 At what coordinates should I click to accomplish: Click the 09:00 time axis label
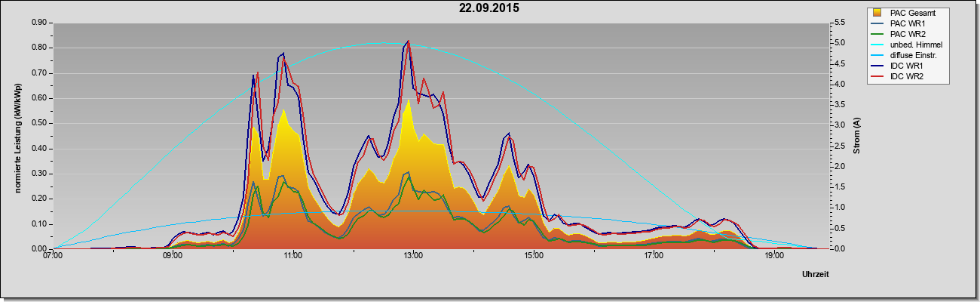point(173,256)
